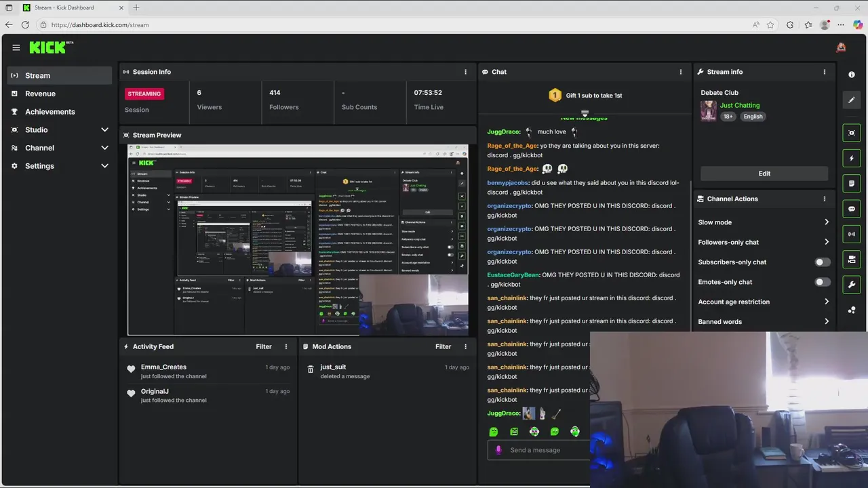Screen dimensions: 868x488
Task: Click the pencil edit icon in right sidebar
Action: click(x=852, y=100)
